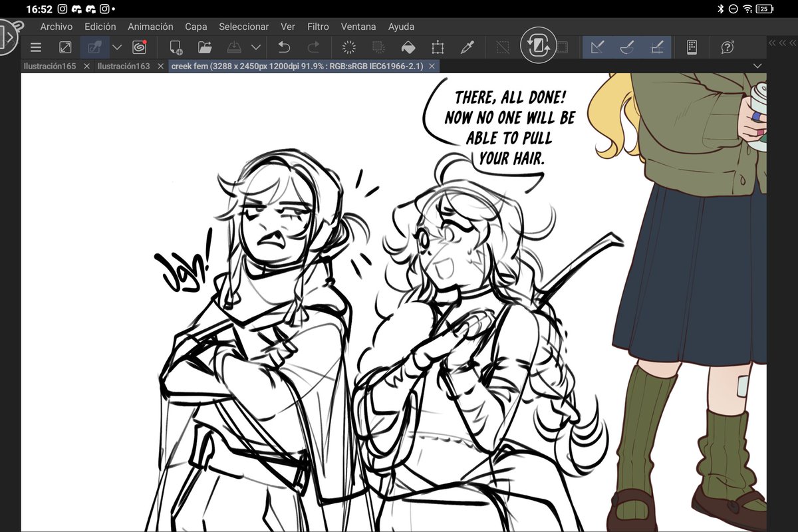Close the creek fem canvas tab

coord(432,66)
